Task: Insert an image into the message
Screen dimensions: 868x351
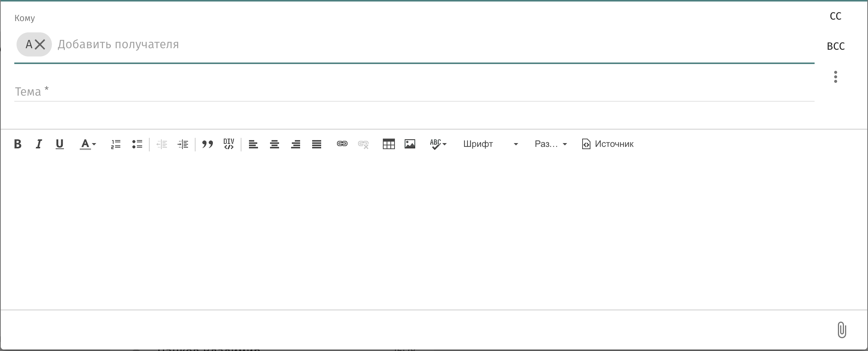Action: click(x=410, y=144)
